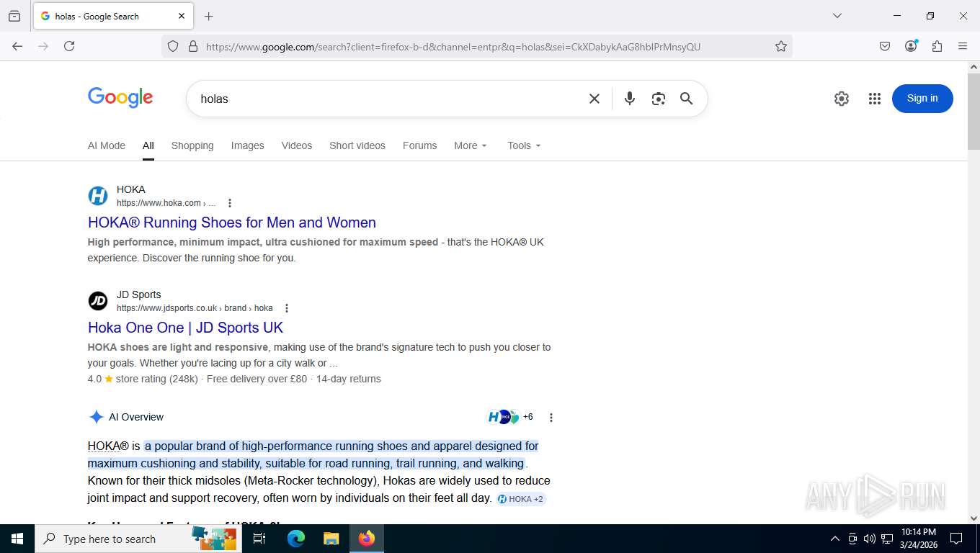Image resolution: width=980 pixels, height=553 pixels.
Task: Select the All results tab
Action: (x=148, y=145)
